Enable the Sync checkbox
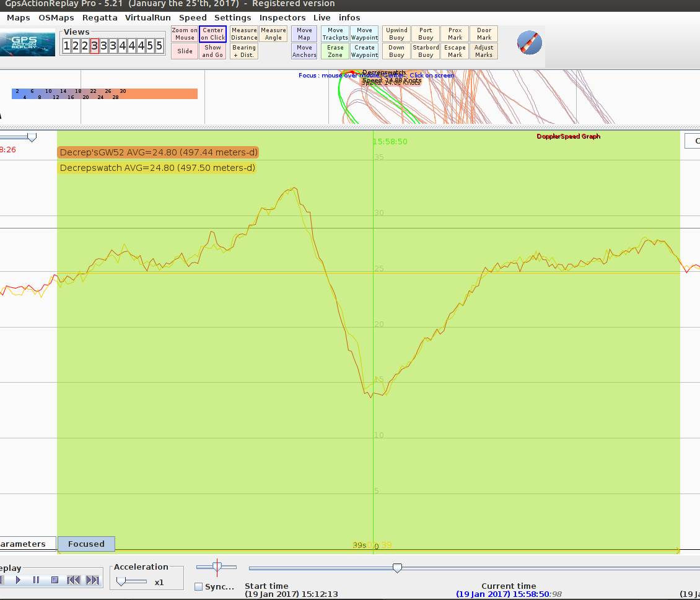 (199, 586)
